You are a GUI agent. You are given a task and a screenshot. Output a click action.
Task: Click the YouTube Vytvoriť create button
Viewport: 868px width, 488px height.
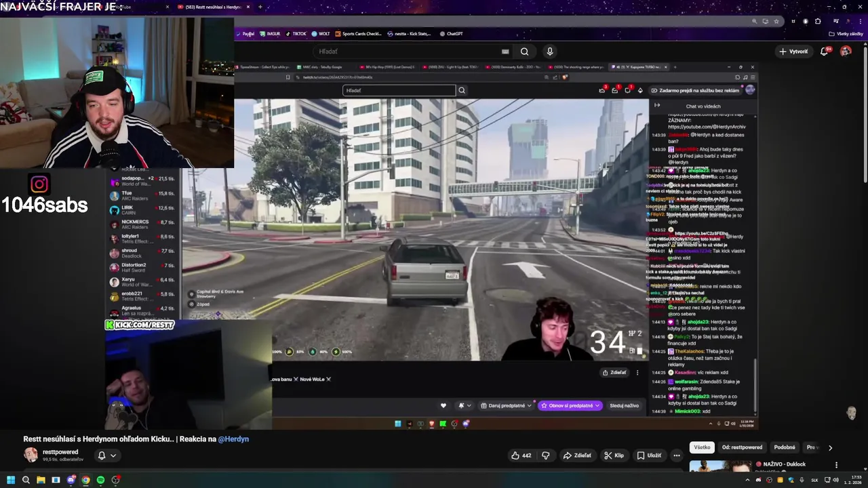793,52
